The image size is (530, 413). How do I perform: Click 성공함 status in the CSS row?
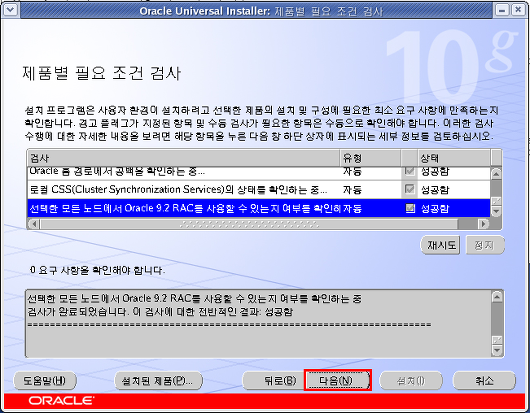[435, 190]
